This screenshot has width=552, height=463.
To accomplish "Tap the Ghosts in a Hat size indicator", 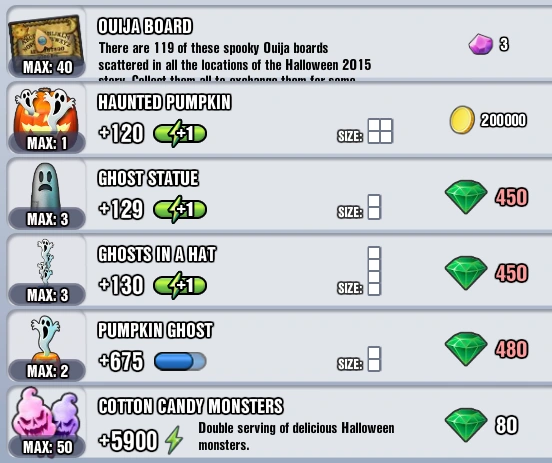I will point(374,271).
